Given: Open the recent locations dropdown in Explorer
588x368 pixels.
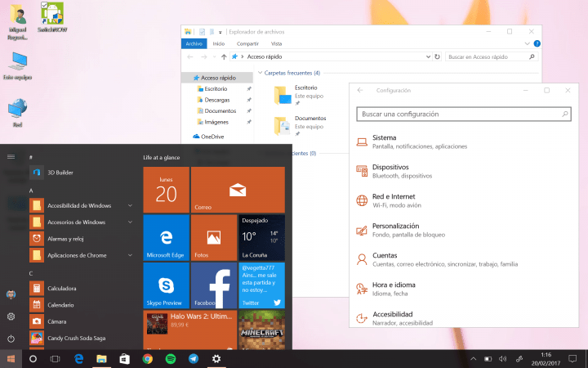Looking at the screenshot, I should pos(214,56).
